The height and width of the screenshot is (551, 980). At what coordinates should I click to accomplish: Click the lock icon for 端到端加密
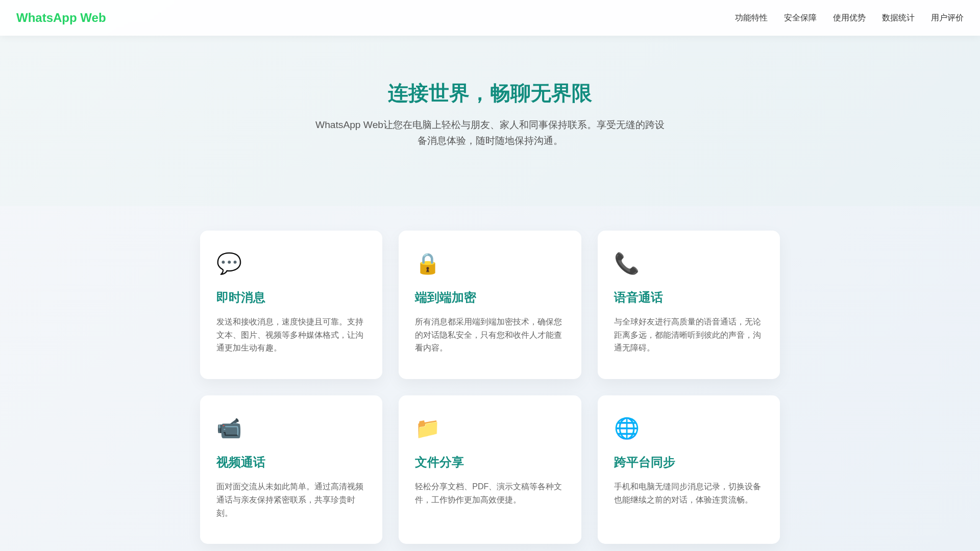point(427,263)
